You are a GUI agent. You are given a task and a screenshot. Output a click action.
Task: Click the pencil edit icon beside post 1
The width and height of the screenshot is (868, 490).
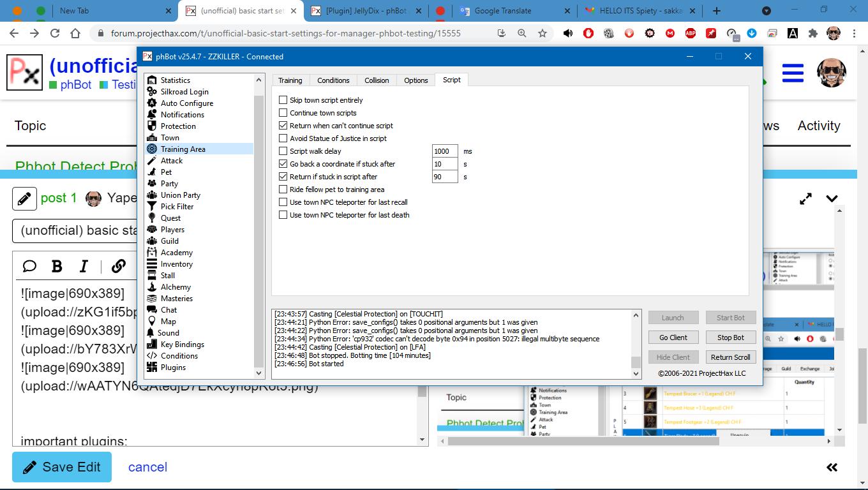24,198
